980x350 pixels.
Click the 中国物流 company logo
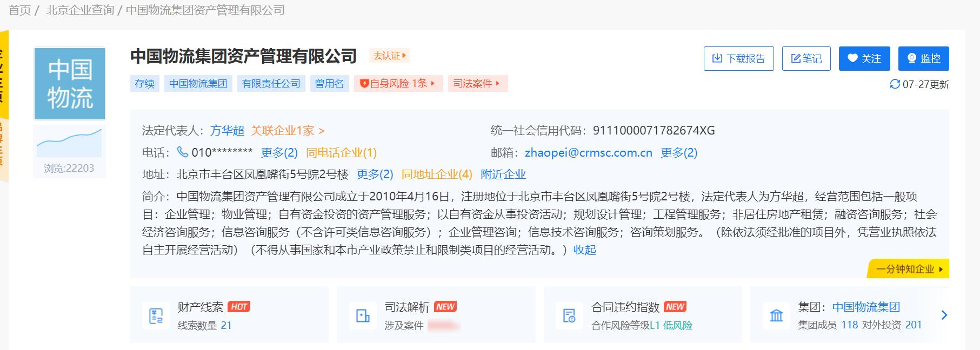pos(70,84)
